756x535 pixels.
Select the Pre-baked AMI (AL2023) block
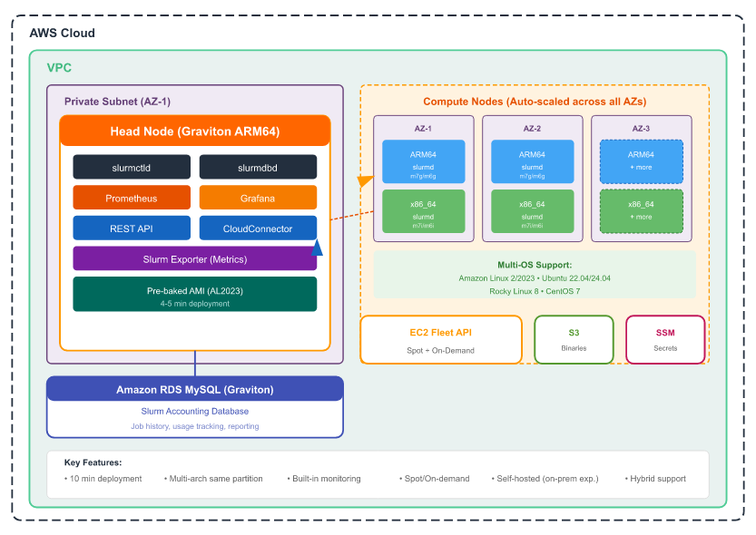point(195,294)
